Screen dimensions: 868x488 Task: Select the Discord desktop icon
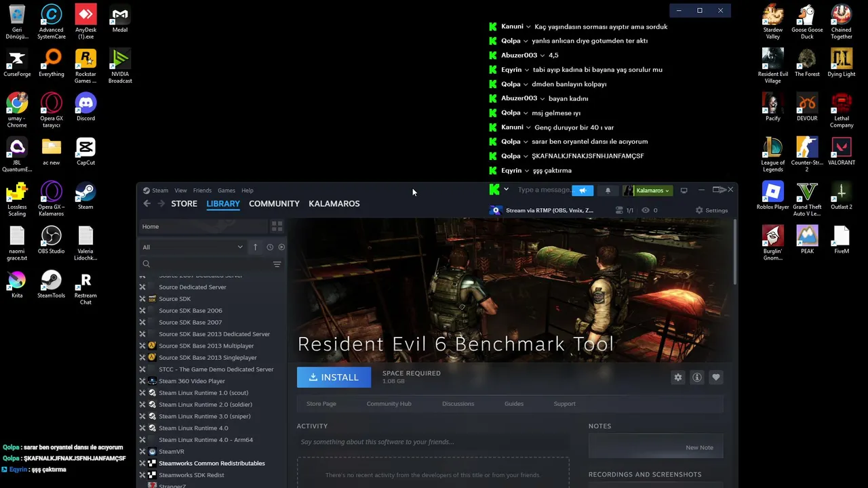[85, 107]
